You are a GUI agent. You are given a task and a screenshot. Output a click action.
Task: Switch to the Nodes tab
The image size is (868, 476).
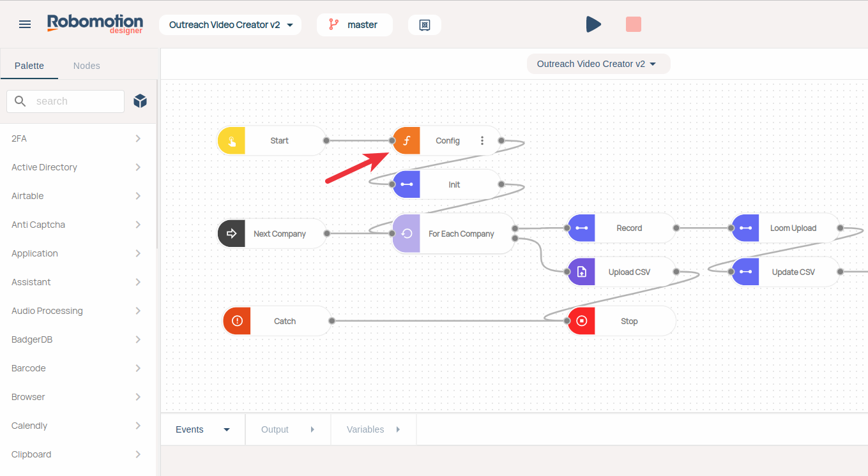[x=86, y=66]
